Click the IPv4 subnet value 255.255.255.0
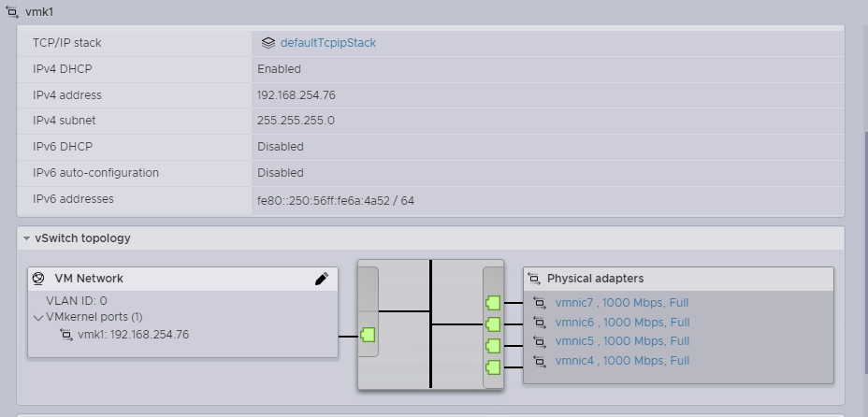The image size is (868, 417). coord(296,121)
